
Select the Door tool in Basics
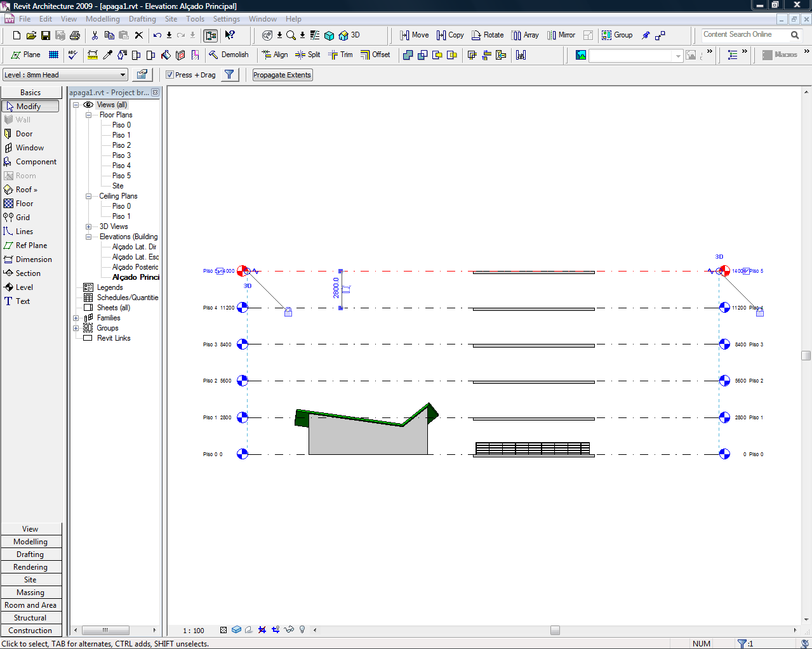[24, 134]
